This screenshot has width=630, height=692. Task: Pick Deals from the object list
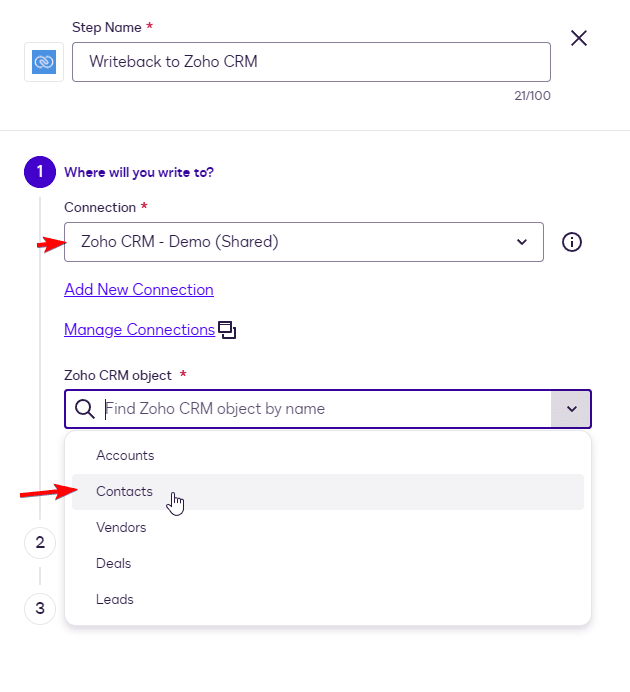114,564
